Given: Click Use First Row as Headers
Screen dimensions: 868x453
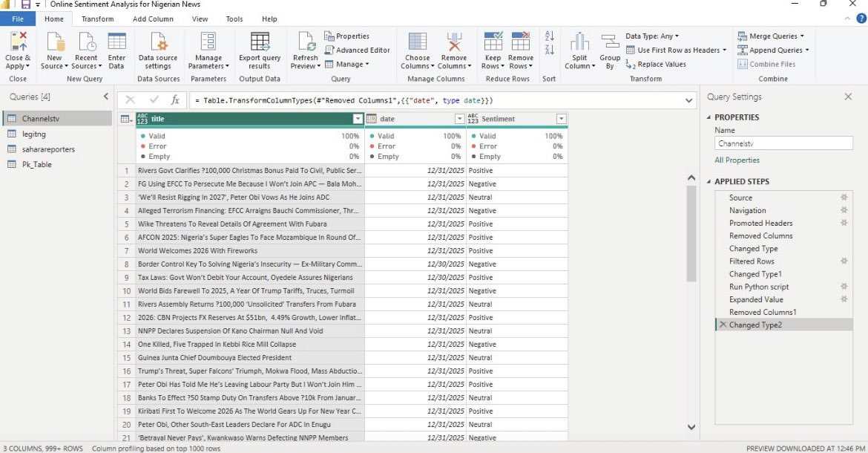Looking at the screenshot, I should [675, 50].
